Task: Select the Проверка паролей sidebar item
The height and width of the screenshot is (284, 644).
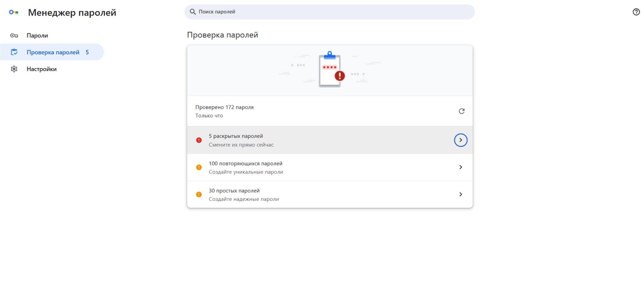Action: [x=53, y=52]
